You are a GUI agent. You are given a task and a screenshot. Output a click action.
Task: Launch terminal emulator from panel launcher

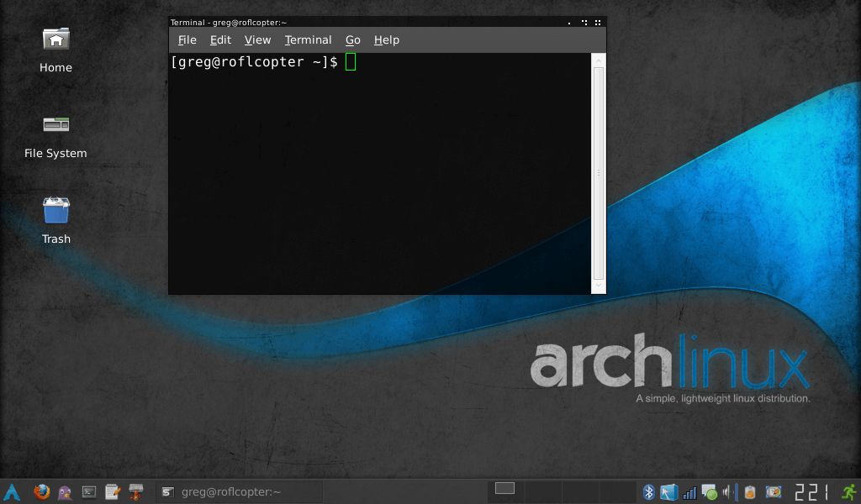point(89,492)
